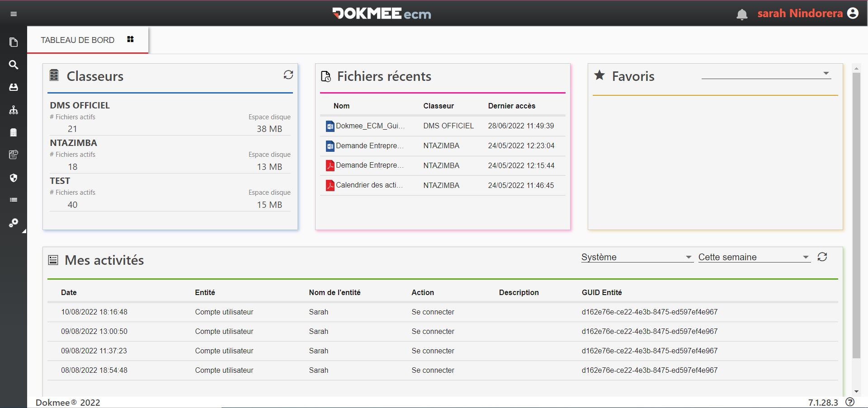Open the Dokmee_ECM_Gui... recent file
This screenshot has width=868, height=408.
click(370, 126)
